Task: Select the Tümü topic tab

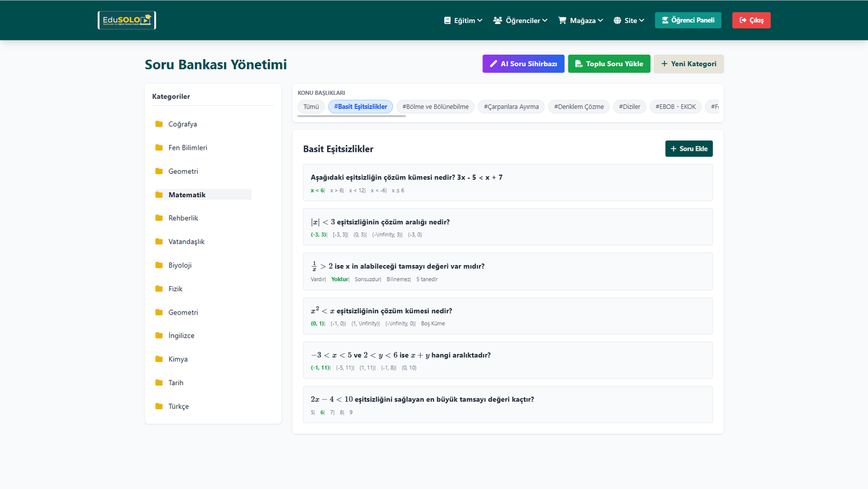Action: (x=311, y=107)
